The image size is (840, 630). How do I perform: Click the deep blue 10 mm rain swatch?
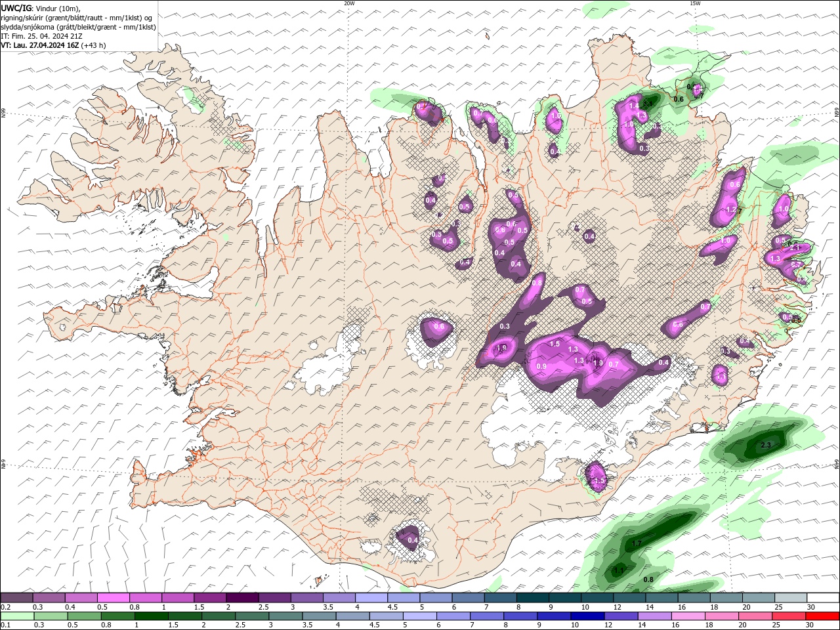click(587, 616)
